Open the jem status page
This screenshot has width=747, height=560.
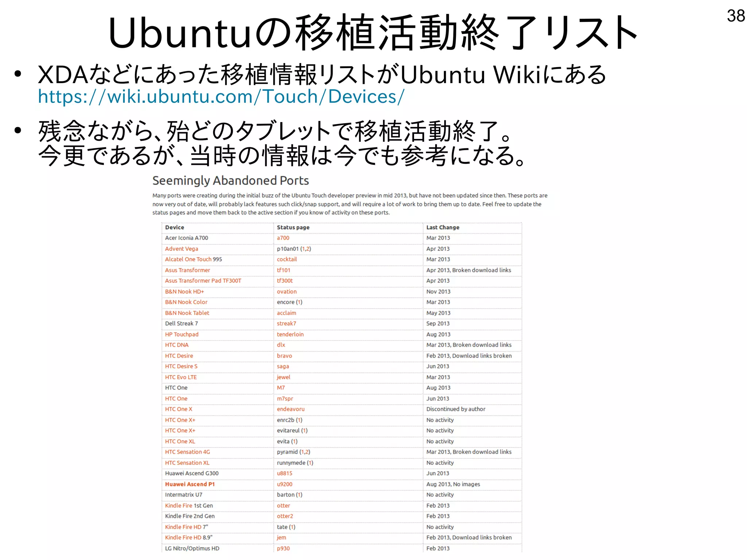click(x=281, y=538)
